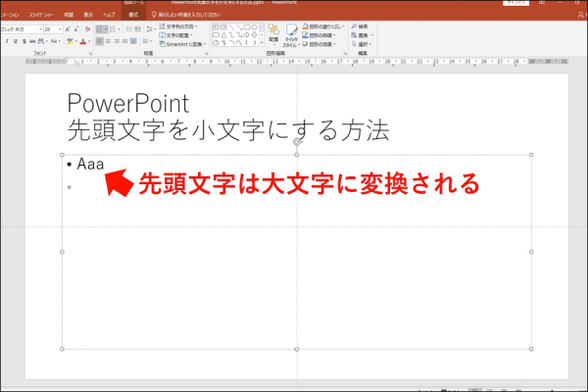Apply distributed alignment
Screen dimensions: 588x392
[133, 41]
